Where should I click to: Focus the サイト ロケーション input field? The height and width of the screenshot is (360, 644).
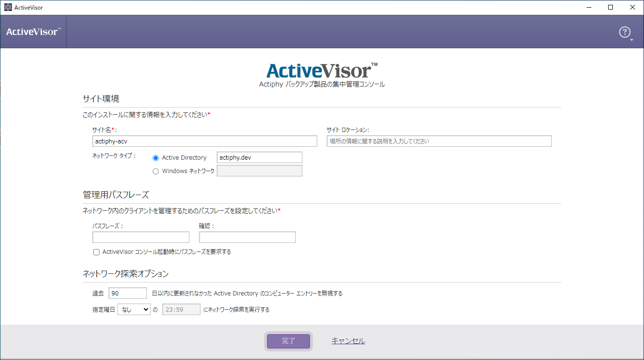click(439, 141)
